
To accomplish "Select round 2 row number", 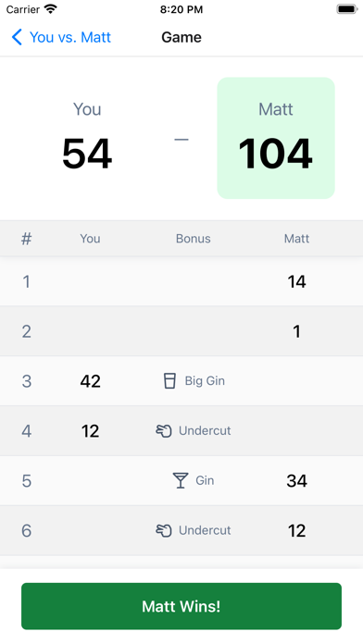I will pyautogui.click(x=26, y=331).
